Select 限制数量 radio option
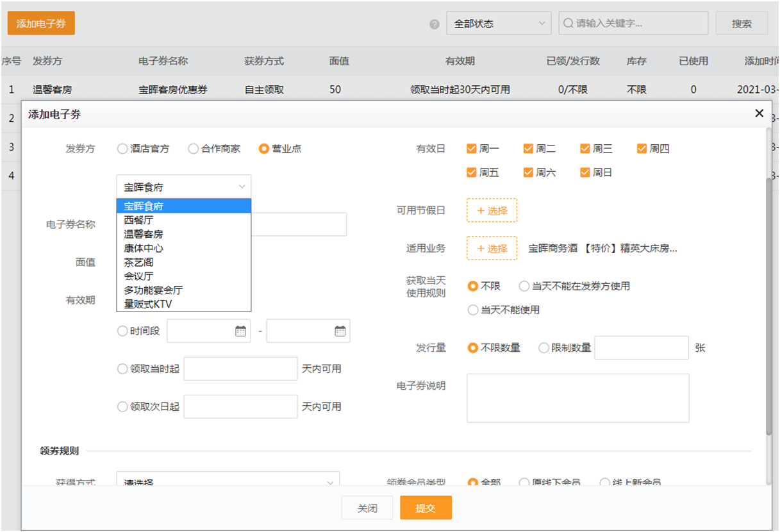Image resolution: width=780 pixels, height=532 pixels. pyautogui.click(x=544, y=348)
